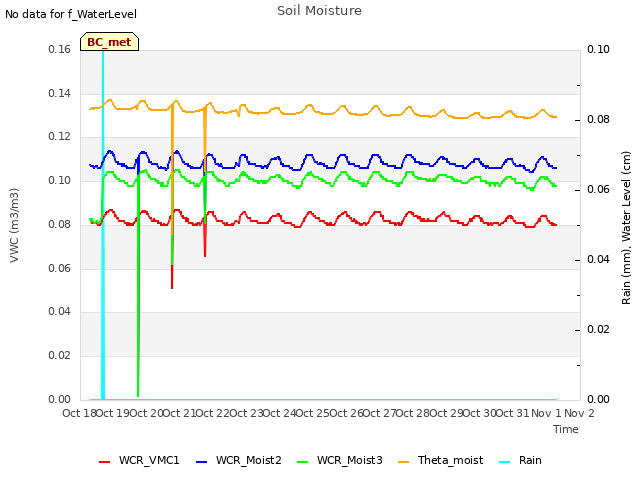Click the red WCR_VMC1 legend swatch
640x480 pixels.
[x=104, y=462]
